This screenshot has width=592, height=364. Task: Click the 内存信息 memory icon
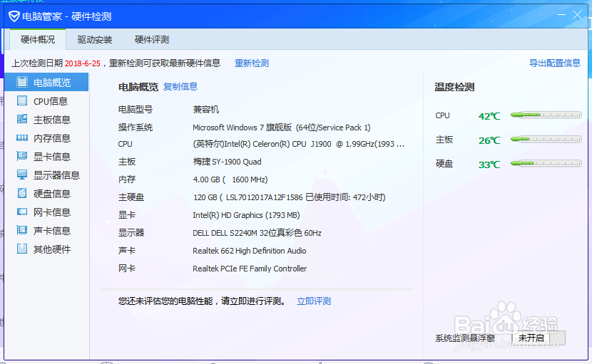pyautogui.click(x=22, y=137)
